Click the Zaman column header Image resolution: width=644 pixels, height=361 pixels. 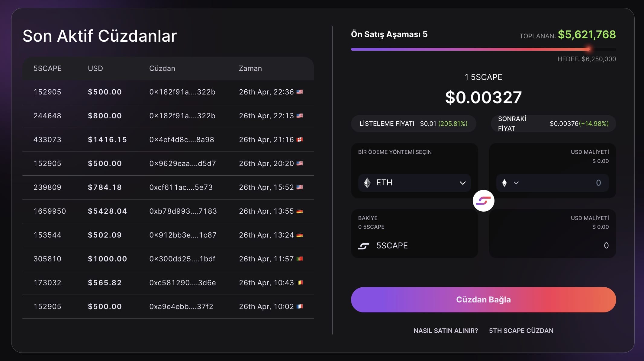(250, 69)
